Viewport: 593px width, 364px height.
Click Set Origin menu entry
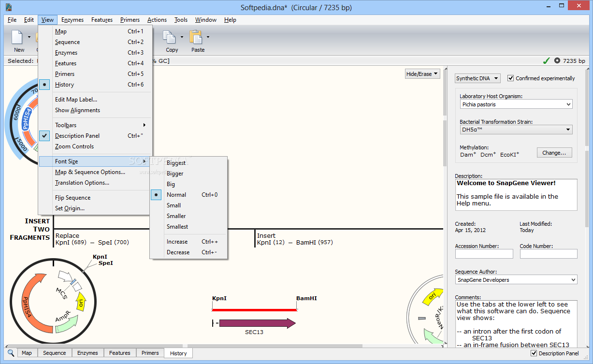tap(96, 208)
